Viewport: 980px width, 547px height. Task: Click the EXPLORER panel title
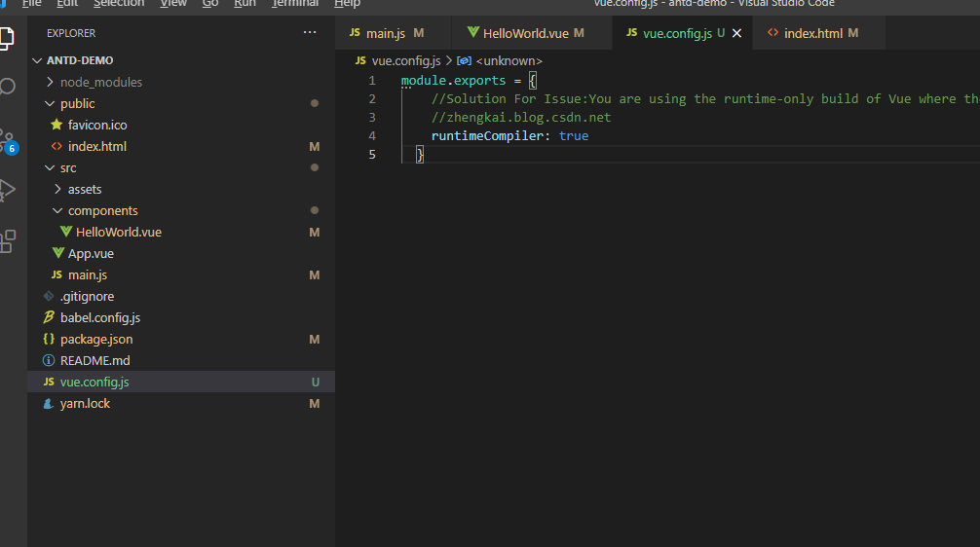(71, 33)
